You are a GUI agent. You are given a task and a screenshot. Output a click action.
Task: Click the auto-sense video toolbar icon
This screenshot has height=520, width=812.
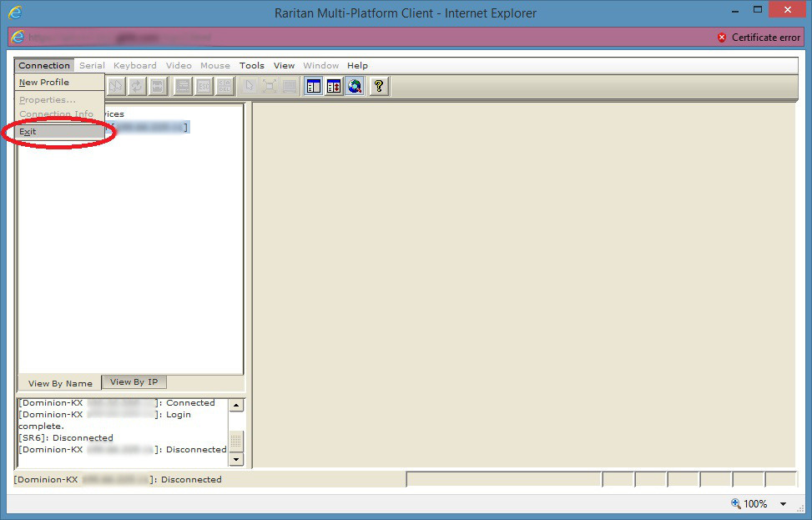[158, 87]
